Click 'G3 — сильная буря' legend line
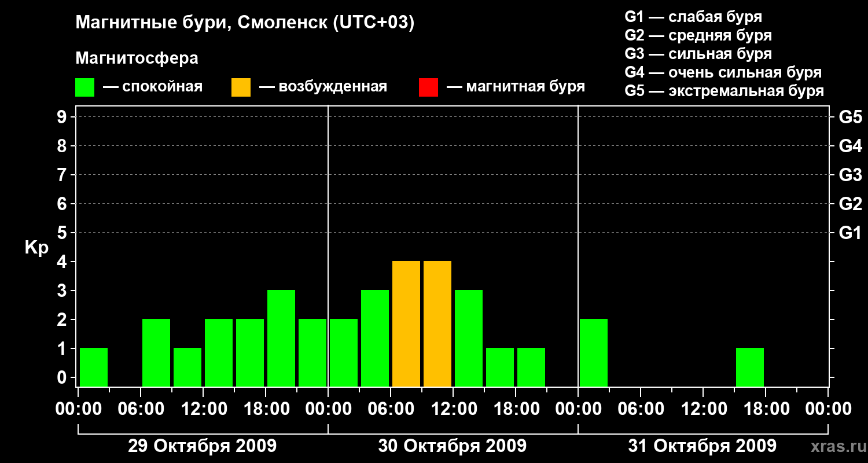Screen dimensions: 868x463 698,54
